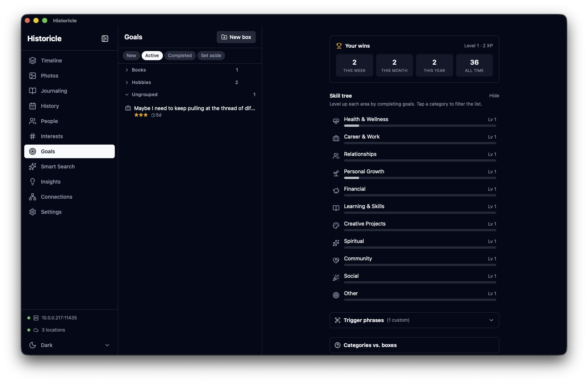
Task: Hide the Skill tree section
Action: 494,96
